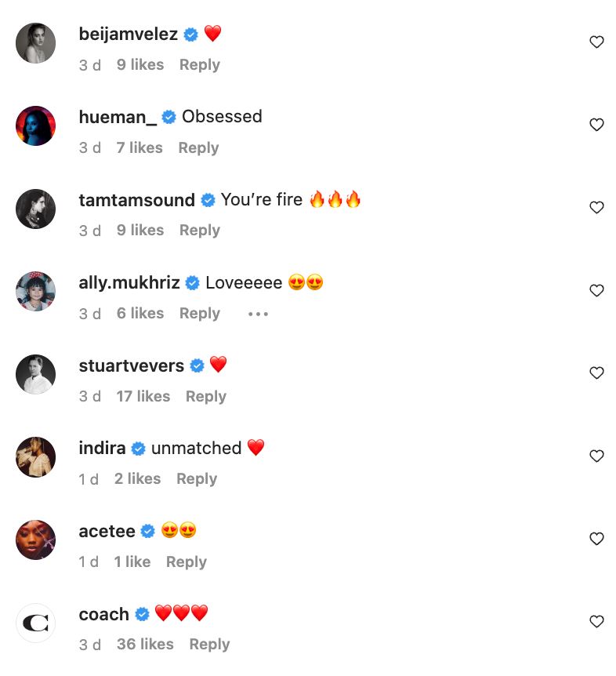Viewport: 616px width, 676px height.
Task: Reply to the "Obsessed" comment
Action: pyautogui.click(x=197, y=147)
